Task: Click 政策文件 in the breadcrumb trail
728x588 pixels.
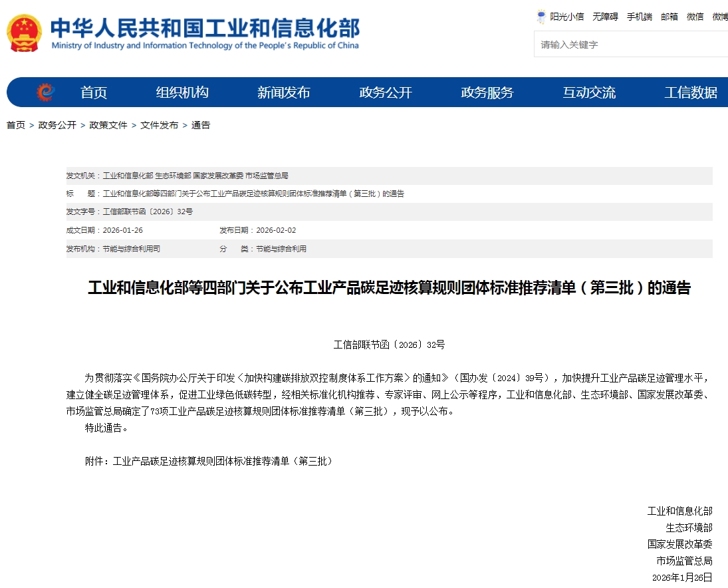Action: pos(108,125)
